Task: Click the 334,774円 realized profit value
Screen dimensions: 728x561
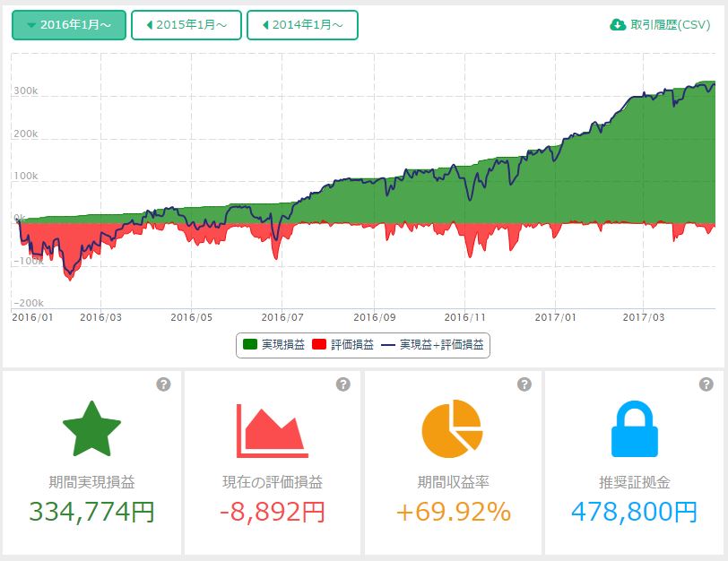Action: tap(91, 512)
